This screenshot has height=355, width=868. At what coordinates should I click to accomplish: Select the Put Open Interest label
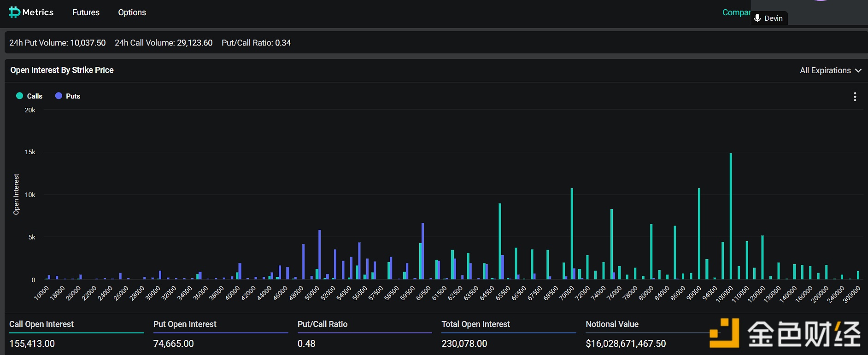click(x=185, y=324)
